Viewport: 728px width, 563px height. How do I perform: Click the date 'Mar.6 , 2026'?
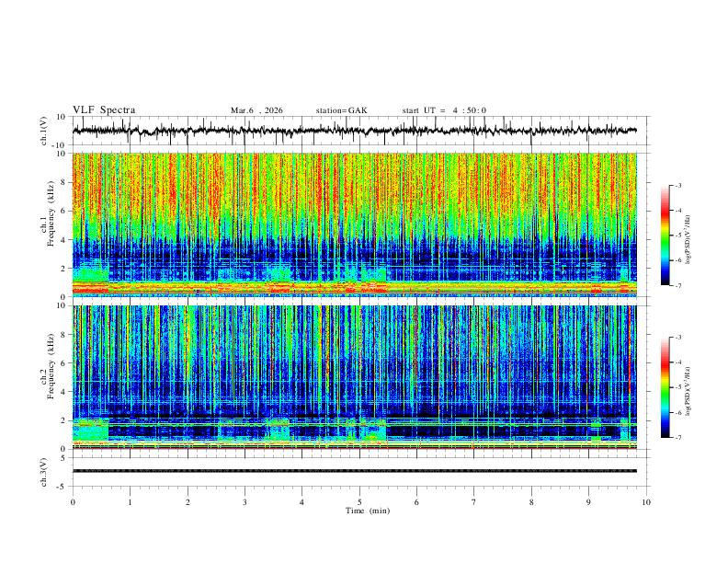pyautogui.click(x=256, y=110)
